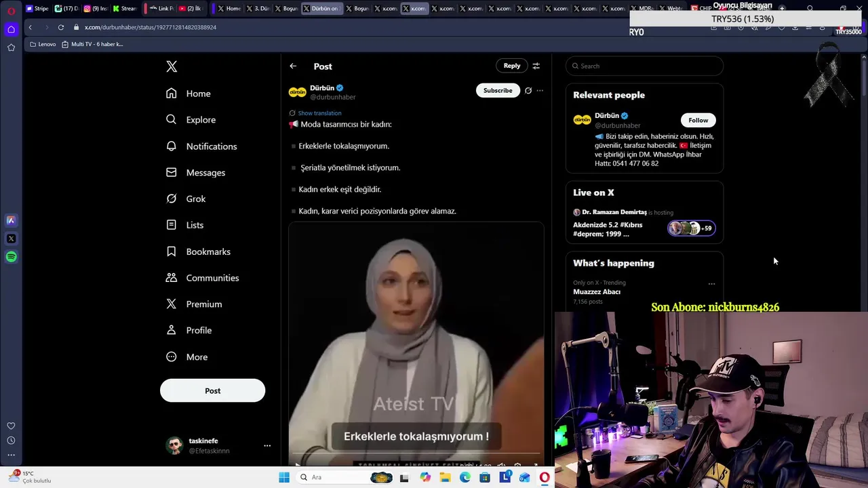
Task: Return with the arrow beside Post heading
Action: (x=293, y=66)
